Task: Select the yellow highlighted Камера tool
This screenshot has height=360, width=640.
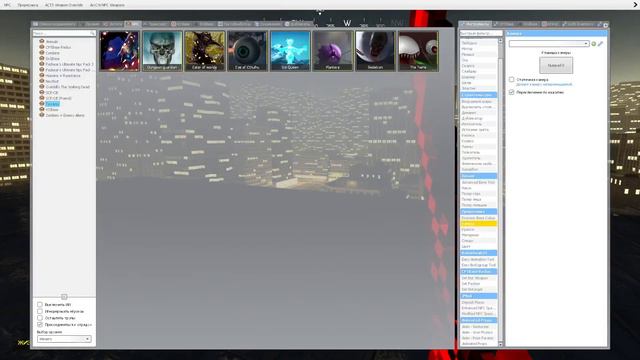Action: pyautogui.click(x=479, y=224)
